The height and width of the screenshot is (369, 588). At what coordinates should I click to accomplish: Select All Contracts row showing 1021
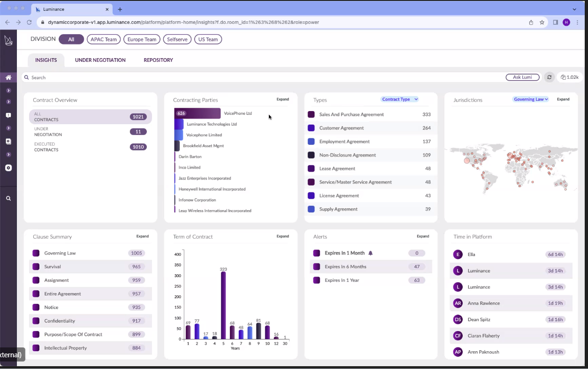pyautogui.click(x=91, y=117)
